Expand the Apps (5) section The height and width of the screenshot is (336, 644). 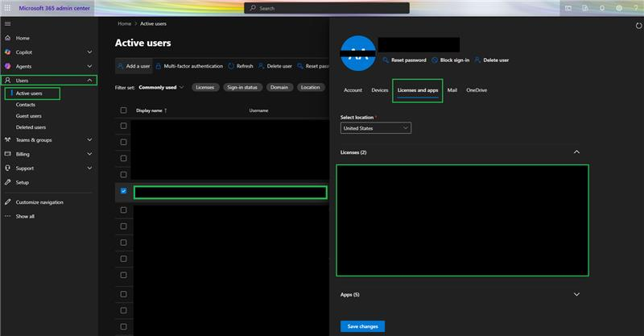pyautogui.click(x=576, y=294)
